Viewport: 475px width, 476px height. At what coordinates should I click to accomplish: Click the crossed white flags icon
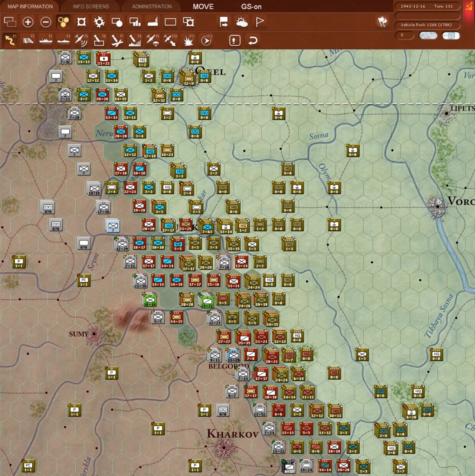click(382, 22)
